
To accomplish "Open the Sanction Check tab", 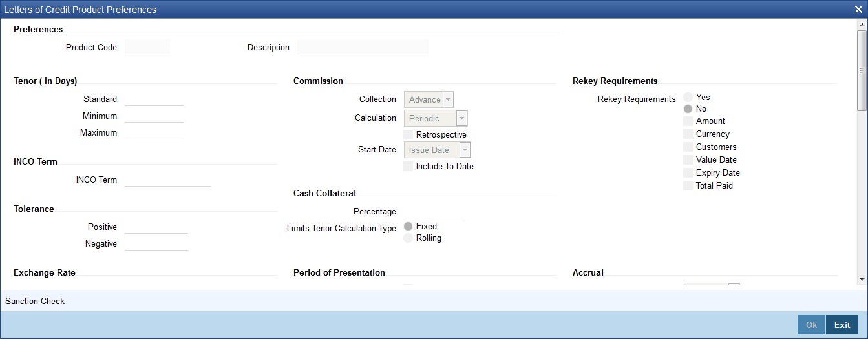I will point(35,301).
